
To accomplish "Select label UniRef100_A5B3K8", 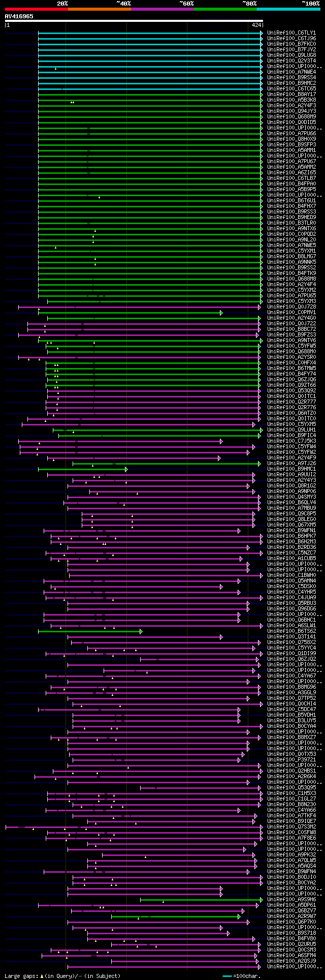I will tap(291, 100).
